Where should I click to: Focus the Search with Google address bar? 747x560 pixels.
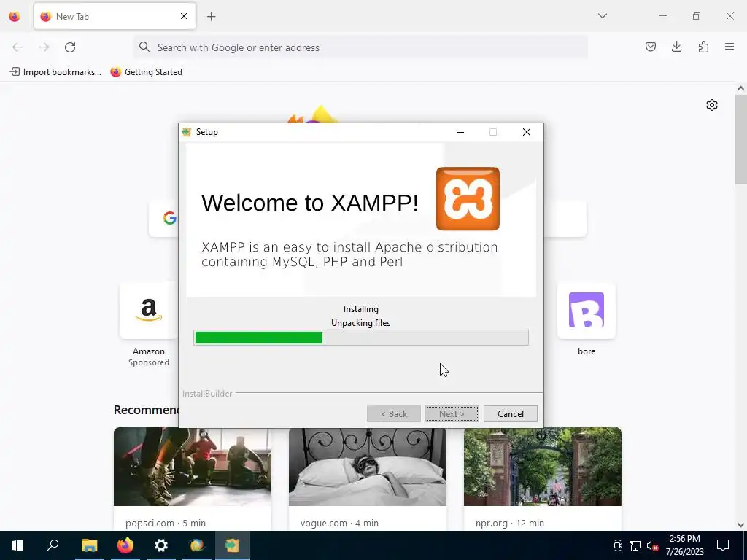tap(360, 47)
